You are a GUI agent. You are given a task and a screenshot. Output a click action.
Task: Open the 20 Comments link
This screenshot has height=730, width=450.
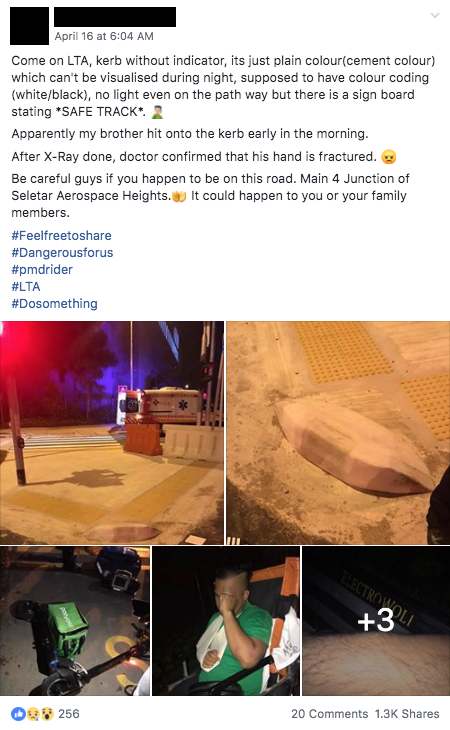(x=329, y=714)
